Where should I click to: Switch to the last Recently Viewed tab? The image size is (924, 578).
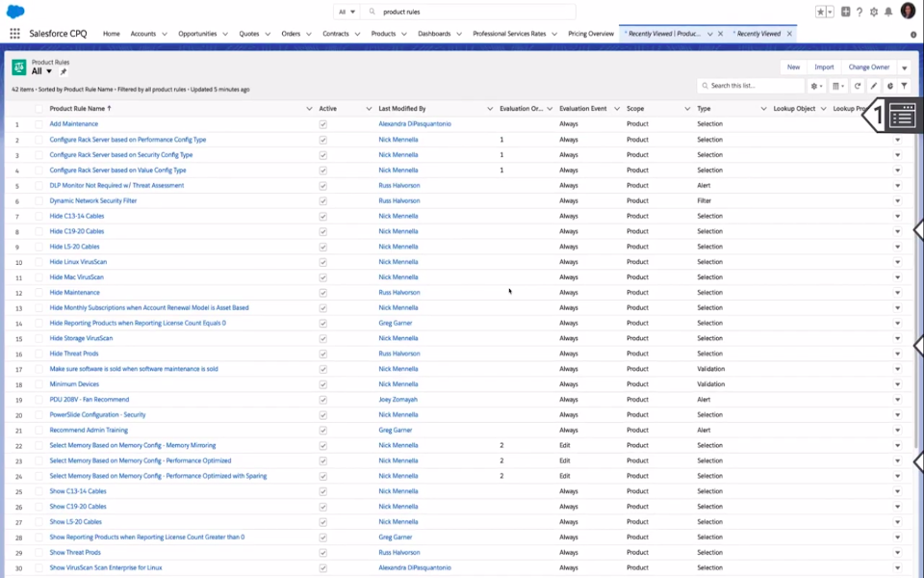pyautogui.click(x=758, y=34)
